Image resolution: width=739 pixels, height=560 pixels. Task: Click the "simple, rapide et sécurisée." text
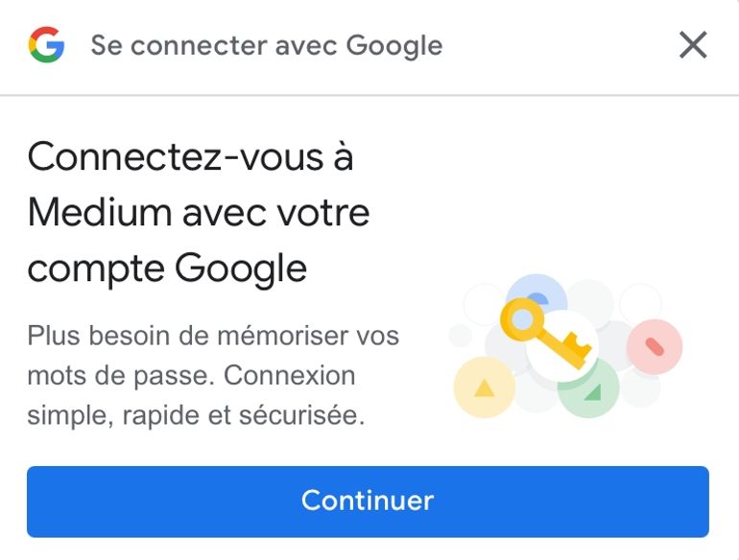[x=196, y=417]
